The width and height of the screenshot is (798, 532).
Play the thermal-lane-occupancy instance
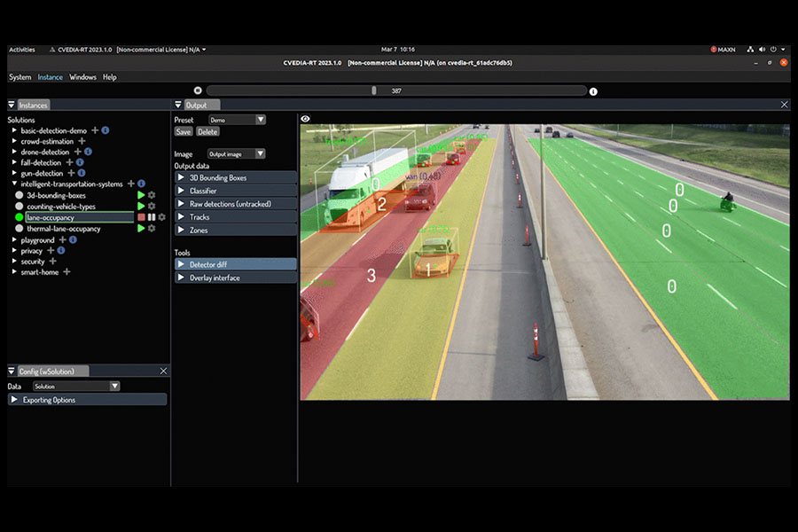pyautogui.click(x=141, y=229)
